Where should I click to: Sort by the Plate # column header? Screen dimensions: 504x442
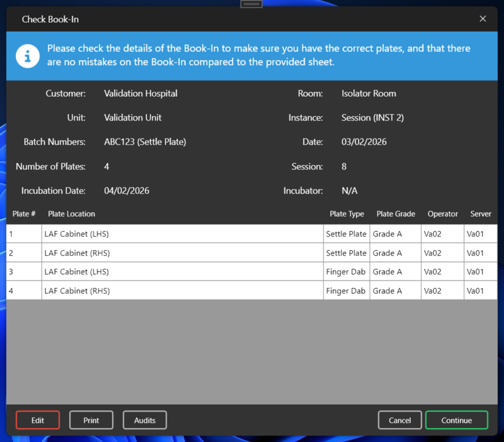[x=24, y=214]
